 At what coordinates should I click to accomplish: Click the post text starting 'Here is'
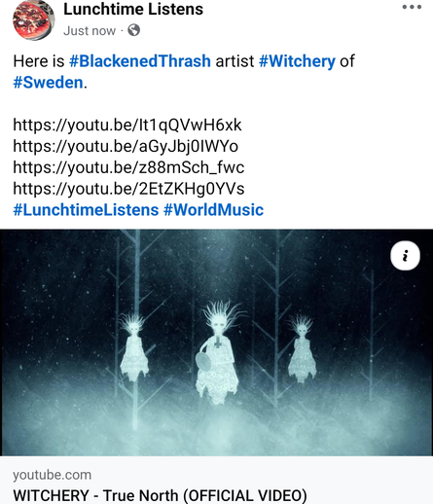coord(184,72)
